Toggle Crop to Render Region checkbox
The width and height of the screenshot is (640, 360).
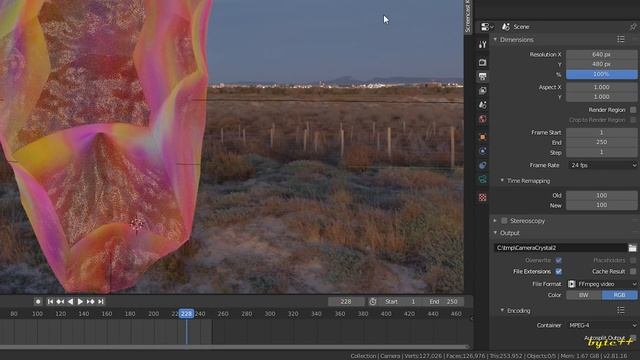(633, 120)
